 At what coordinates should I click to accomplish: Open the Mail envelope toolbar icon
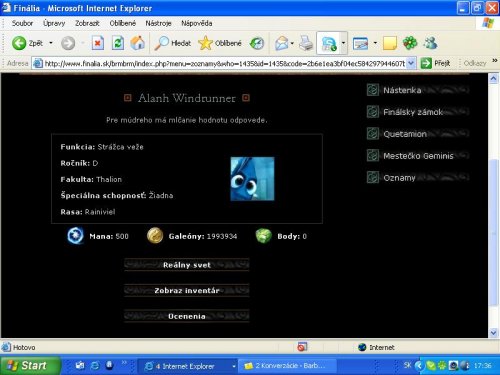(282, 43)
